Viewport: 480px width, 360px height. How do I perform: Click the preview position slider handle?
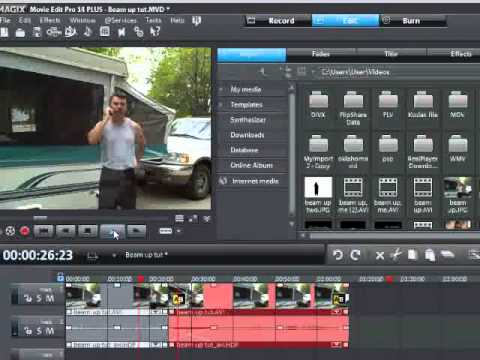click(x=40, y=218)
